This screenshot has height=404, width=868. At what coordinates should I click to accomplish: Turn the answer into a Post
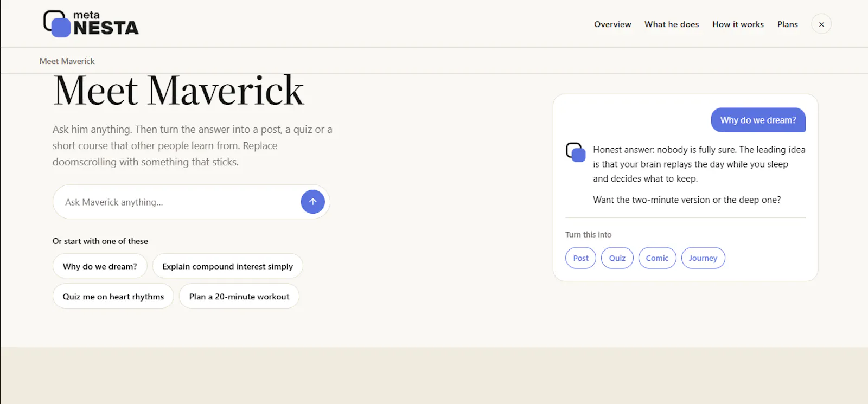pos(580,258)
